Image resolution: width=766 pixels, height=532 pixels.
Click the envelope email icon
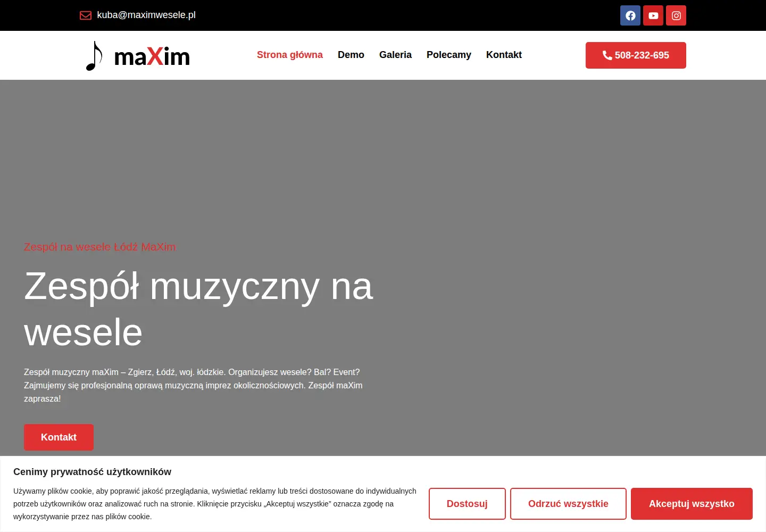(x=86, y=15)
